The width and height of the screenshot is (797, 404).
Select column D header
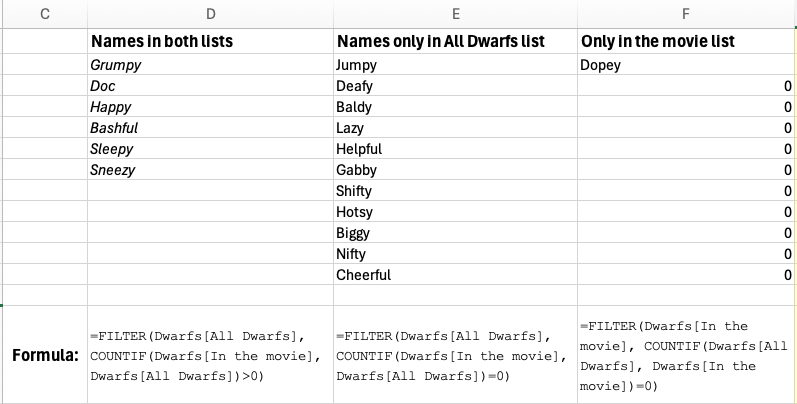(210, 13)
